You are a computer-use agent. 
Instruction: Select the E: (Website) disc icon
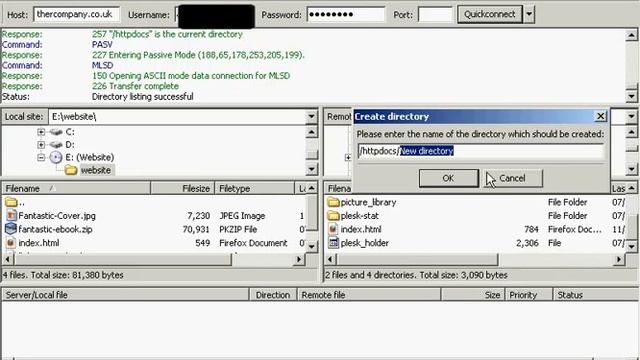(56, 157)
